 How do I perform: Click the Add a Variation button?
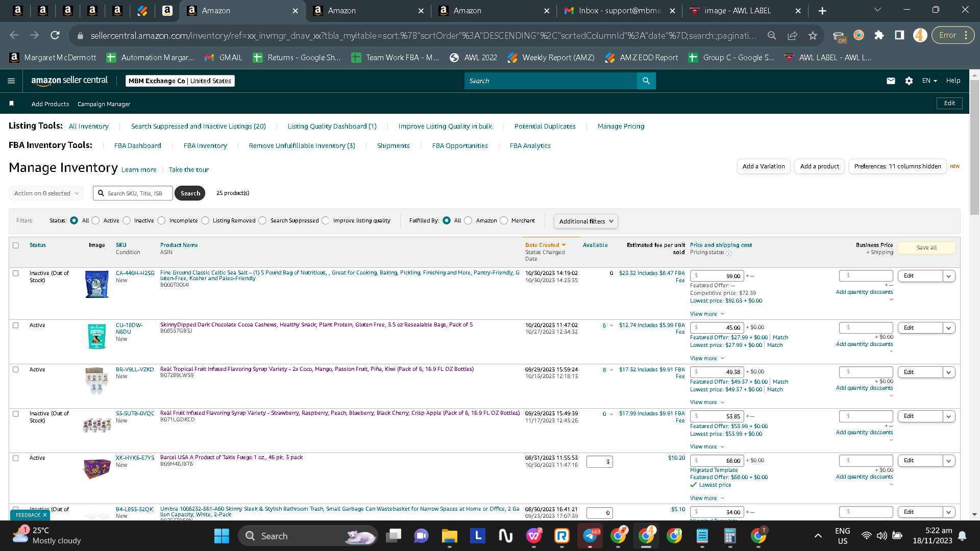(764, 166)
